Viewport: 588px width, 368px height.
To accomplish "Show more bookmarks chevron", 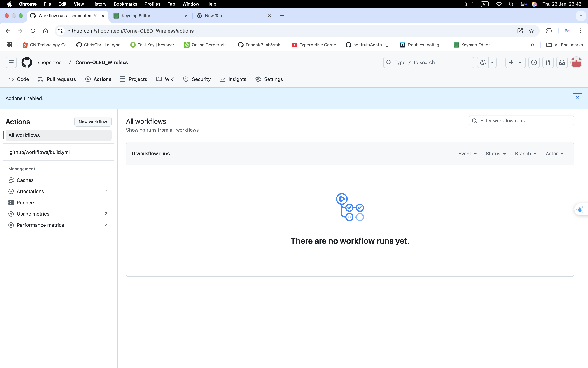I will coord(532,45).
